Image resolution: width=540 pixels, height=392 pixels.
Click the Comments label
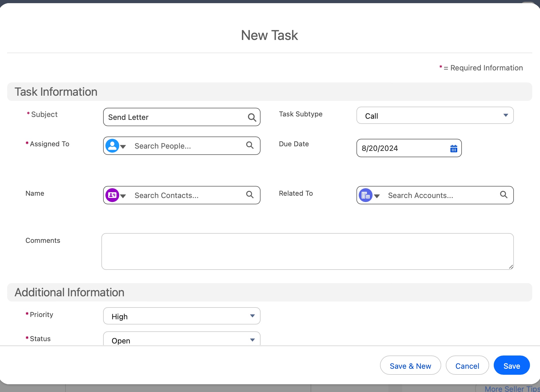click(43, 241)
